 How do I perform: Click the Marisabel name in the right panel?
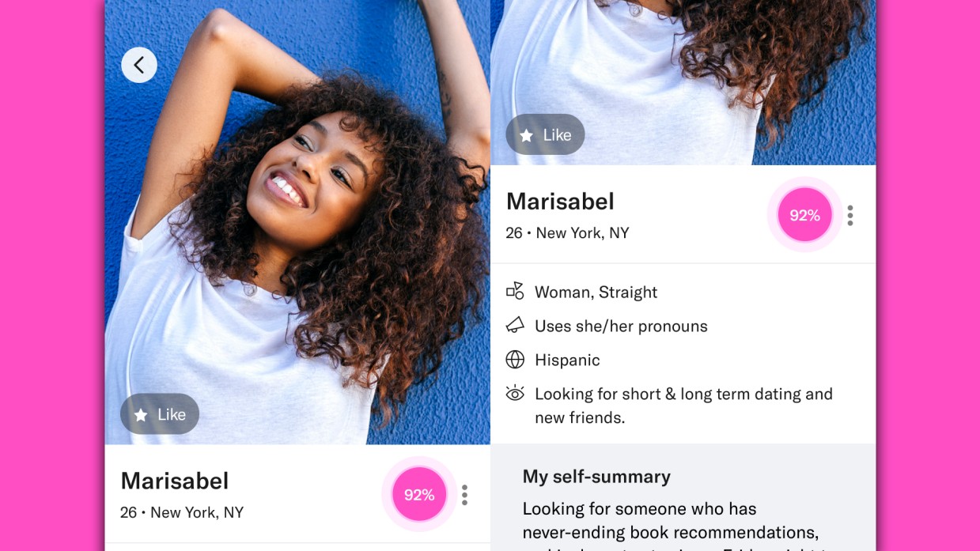(560, 202)
